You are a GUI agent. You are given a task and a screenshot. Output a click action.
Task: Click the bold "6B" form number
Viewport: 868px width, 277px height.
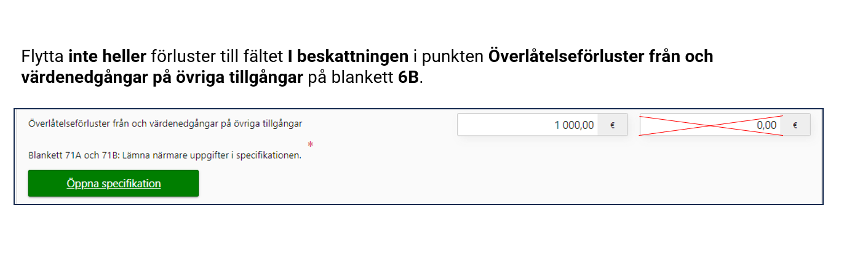point(408,80)
